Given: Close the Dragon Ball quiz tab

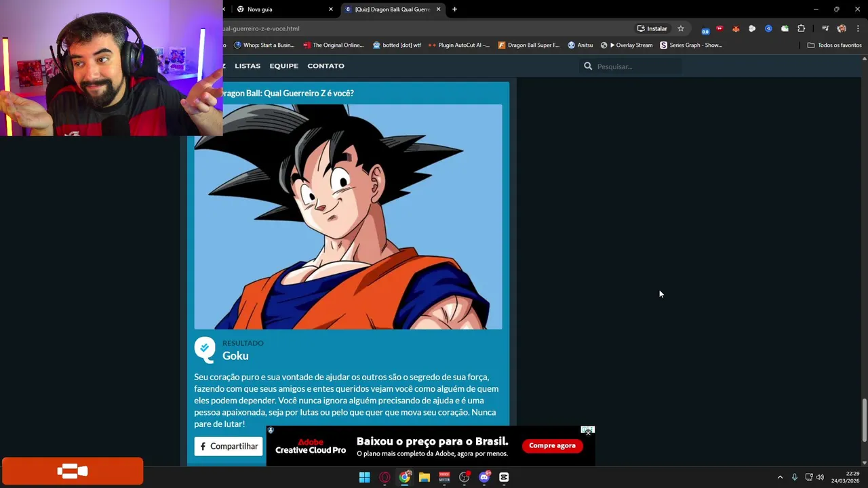Looking at the screenshot, I should pos(438,9).
